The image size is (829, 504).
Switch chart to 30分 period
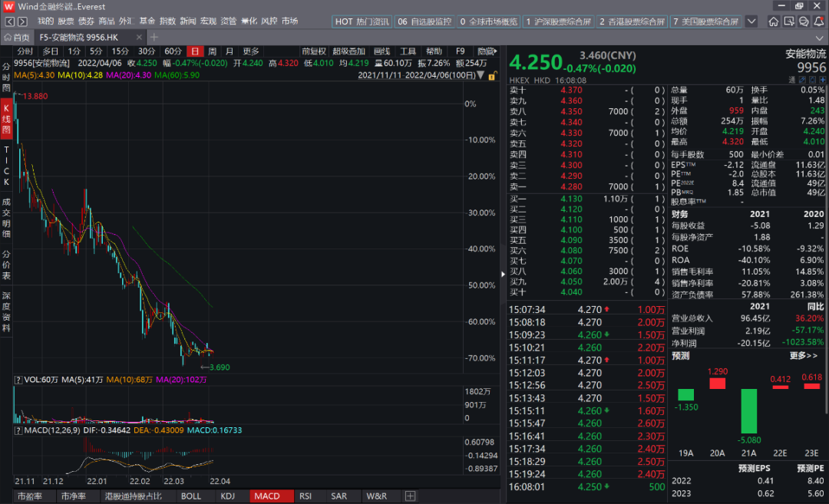(x=147, y=51)
